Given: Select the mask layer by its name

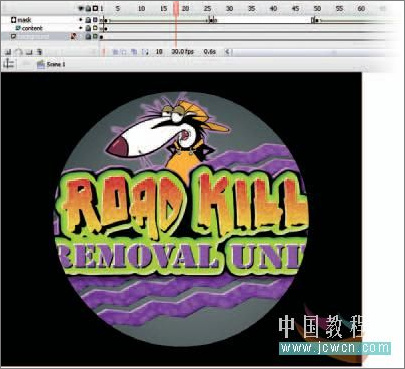Looking at the screenshot, I should click(x=24, y=20).
